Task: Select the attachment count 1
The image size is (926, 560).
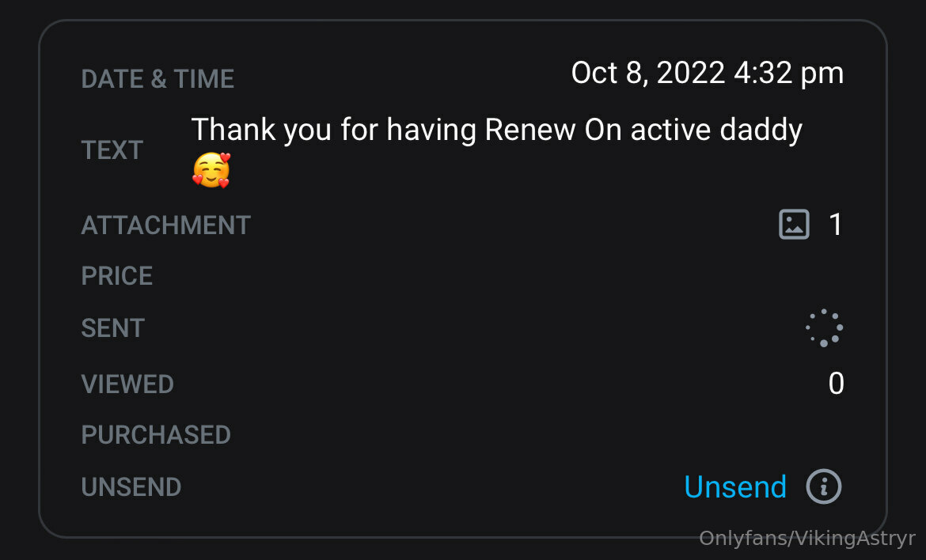Action: click(x=836, y=224)
